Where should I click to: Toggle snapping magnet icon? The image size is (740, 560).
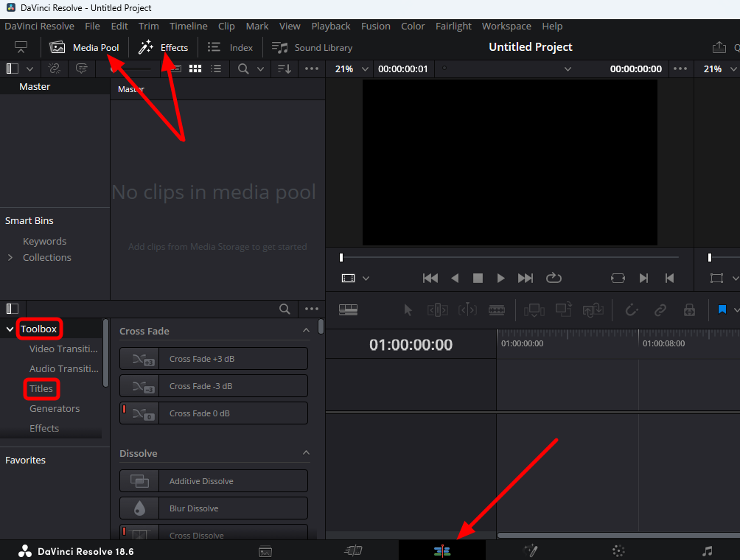click(631, 310)
